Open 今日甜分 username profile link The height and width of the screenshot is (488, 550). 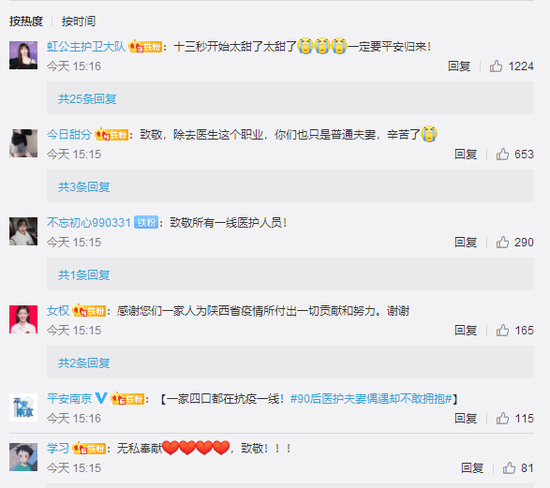(69, 134)
